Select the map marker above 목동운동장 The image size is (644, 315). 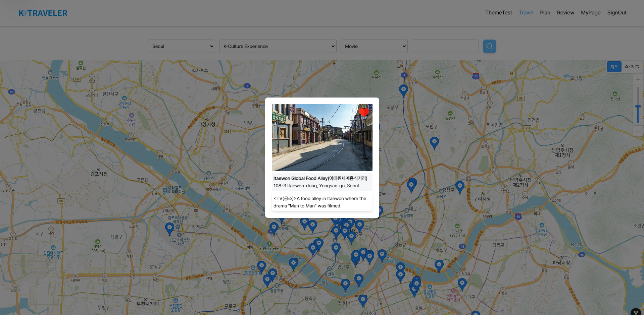coord(261,267)
